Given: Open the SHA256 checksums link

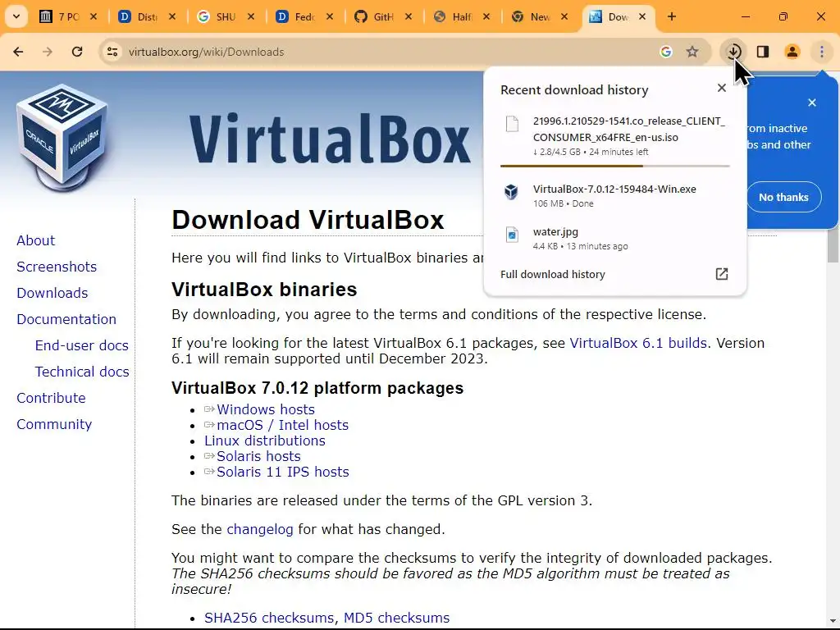Looking at the screenshot, I should coord(269,618).
